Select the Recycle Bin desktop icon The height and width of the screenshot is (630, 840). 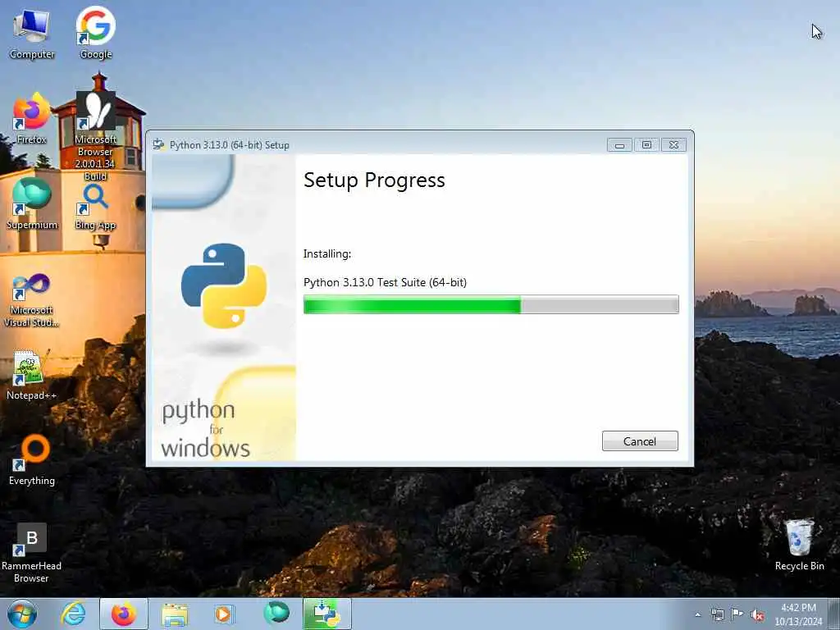(x=799, y=545)
